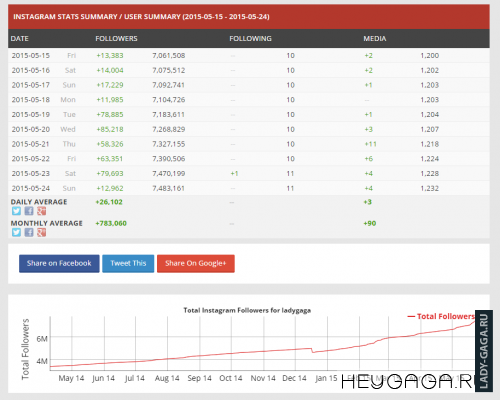Viewport: 500px width, 400px height.
Task: Click chart title Total Instagram Followers for ladygaga
Action: point(247,310)
